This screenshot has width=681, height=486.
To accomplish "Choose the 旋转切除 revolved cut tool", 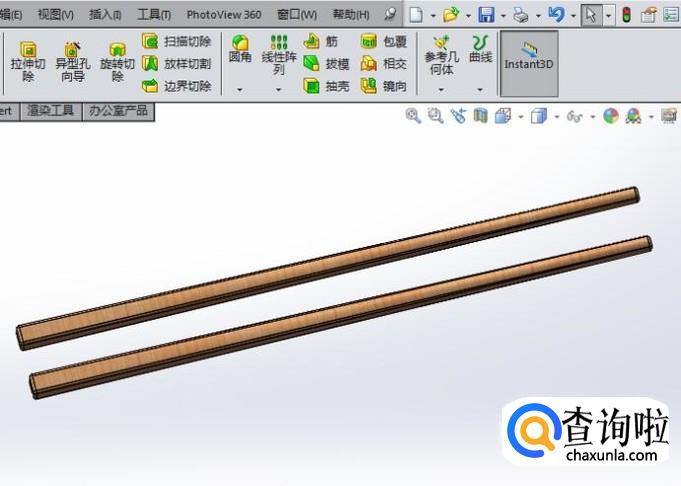I will pos(117,61).
